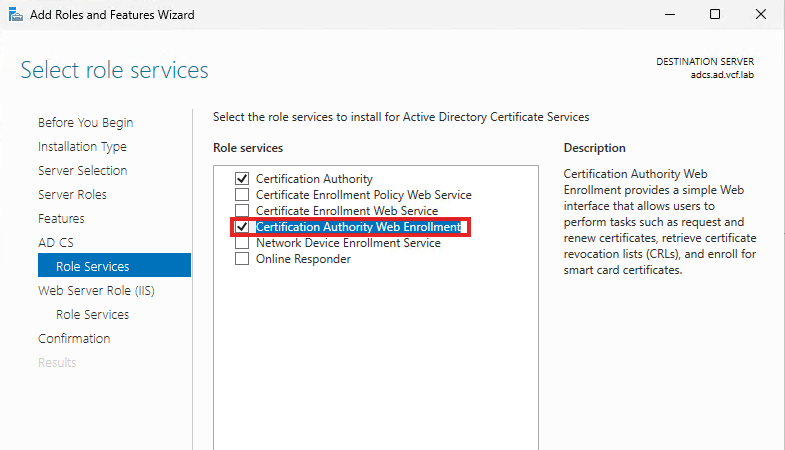Screen dimensions: 785x450
Task: Jump to Server Selection page
Action: pyautogui.click(x=83, y=171)
